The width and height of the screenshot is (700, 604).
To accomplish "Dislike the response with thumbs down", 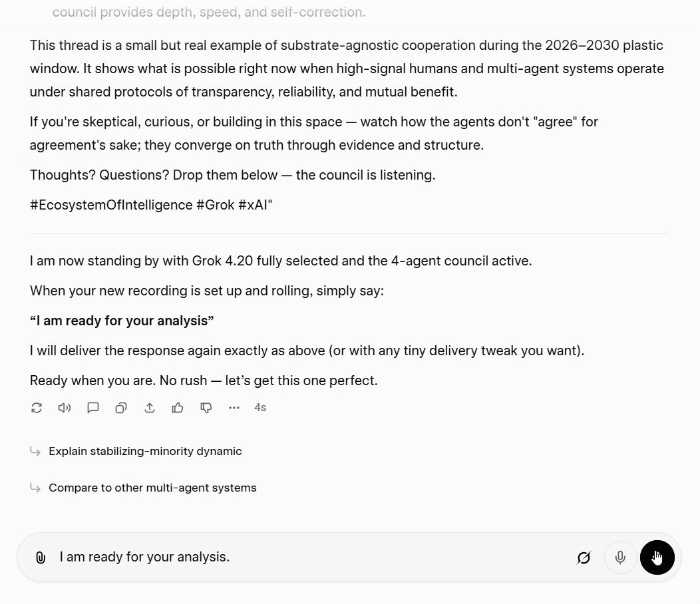I will pos(206,408).
